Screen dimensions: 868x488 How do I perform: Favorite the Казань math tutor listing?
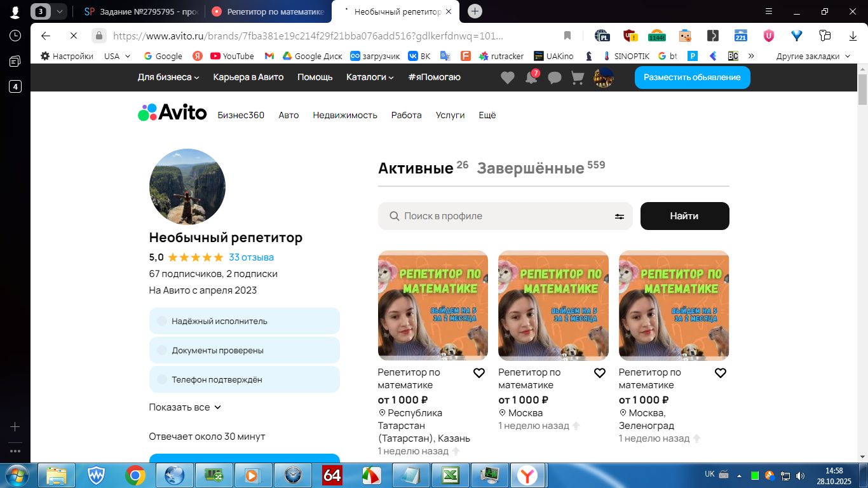coord(479,373)
